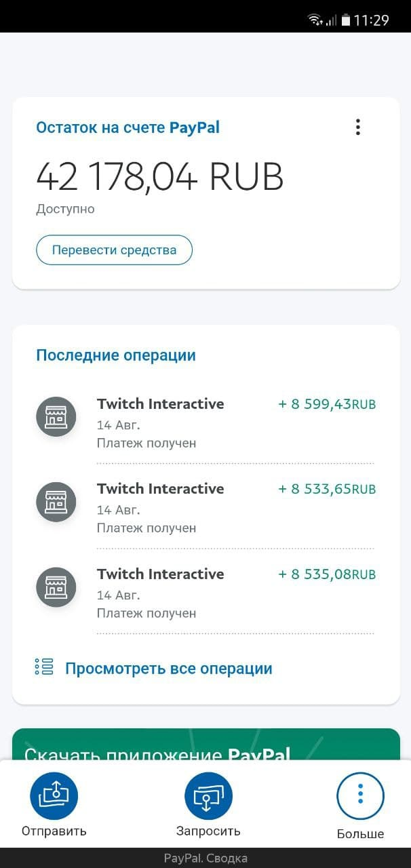This screenshot has height=868, width=411.
Task: Tap the 42 178,04 RUB balance amount
Action: point(160,175)
